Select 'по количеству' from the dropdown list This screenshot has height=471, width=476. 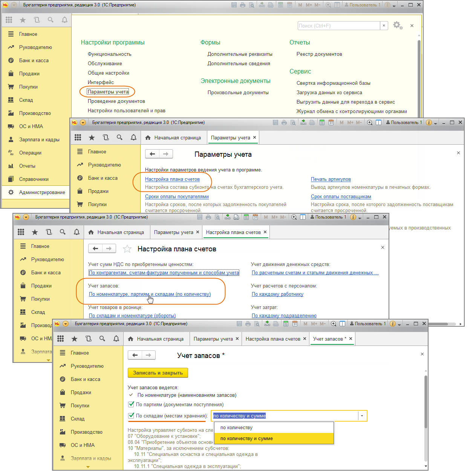(236, 428)
